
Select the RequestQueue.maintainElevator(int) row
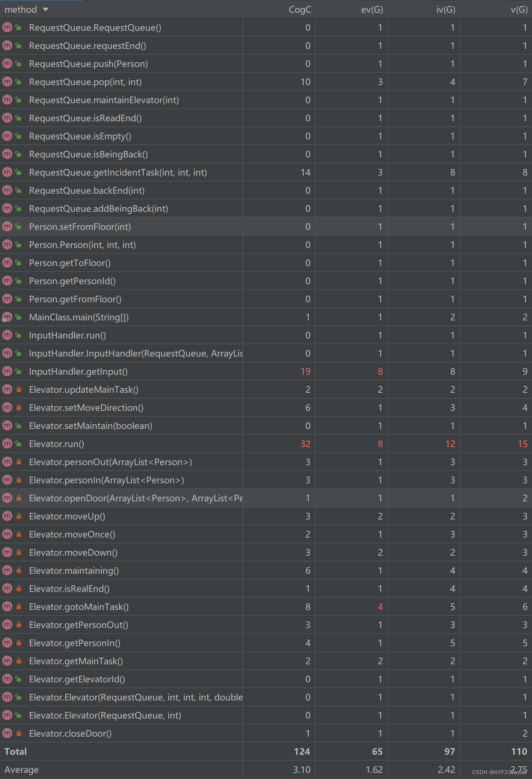click(x=266, y=100)
